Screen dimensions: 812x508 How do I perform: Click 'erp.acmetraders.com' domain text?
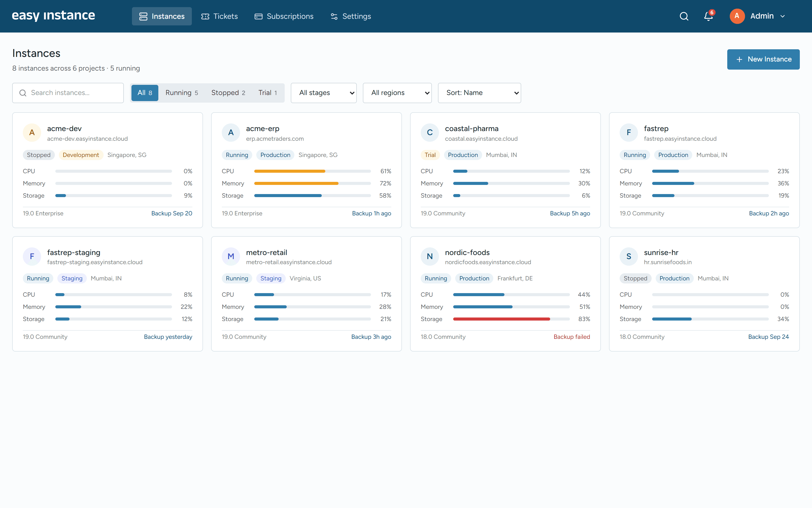(275, 139)
